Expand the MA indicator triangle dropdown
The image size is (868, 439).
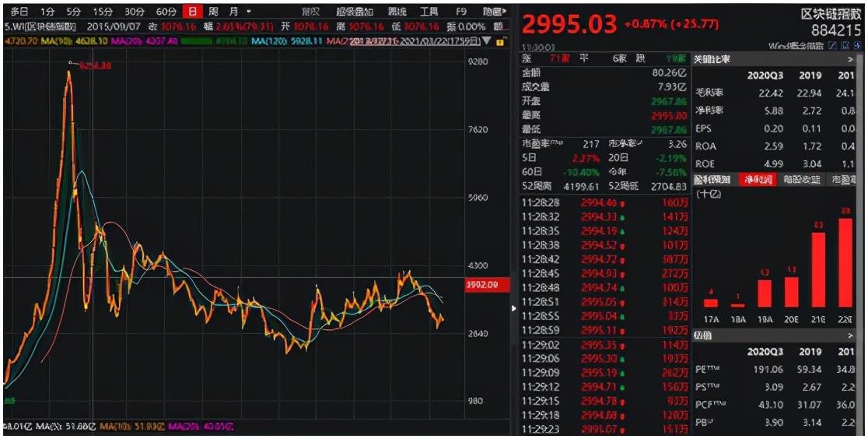(x=487, y=40)
